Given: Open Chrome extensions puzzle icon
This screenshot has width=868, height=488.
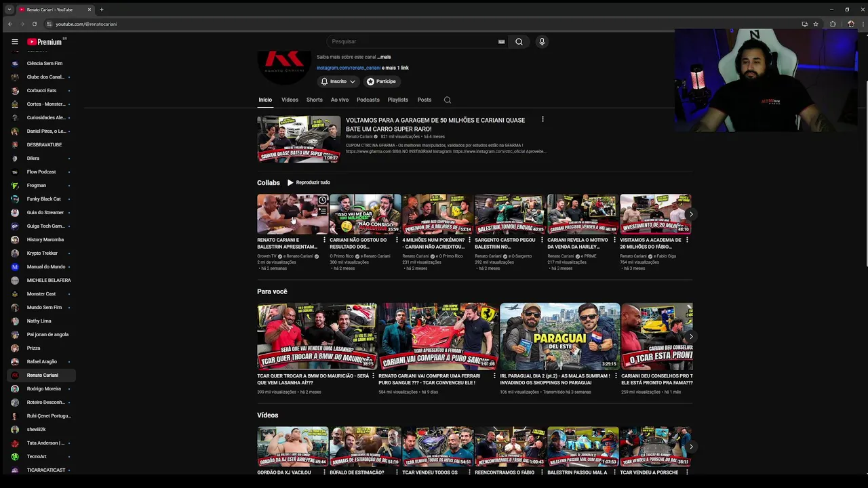Looking at the screenshot, I should [833, 24].
